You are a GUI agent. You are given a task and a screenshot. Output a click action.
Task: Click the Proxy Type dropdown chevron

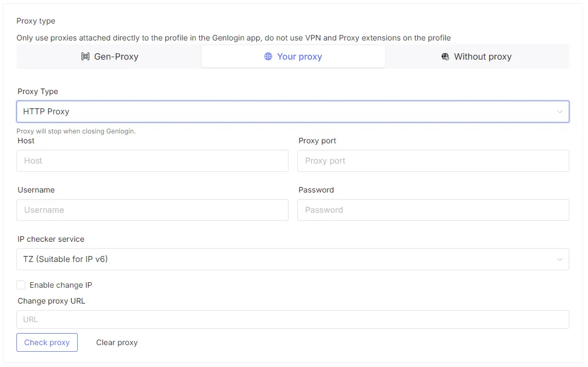pos(560,112)
